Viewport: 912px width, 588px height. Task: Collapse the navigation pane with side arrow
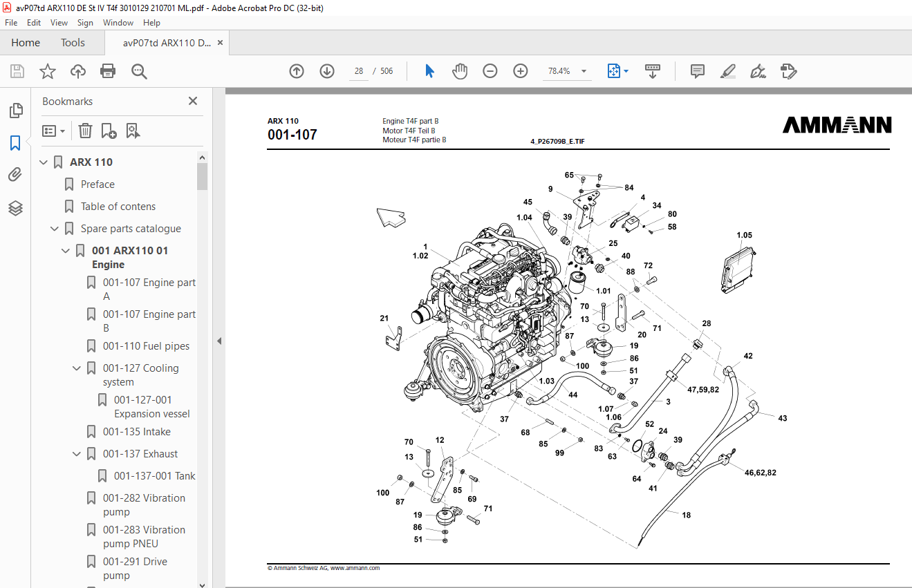(219, 341)
